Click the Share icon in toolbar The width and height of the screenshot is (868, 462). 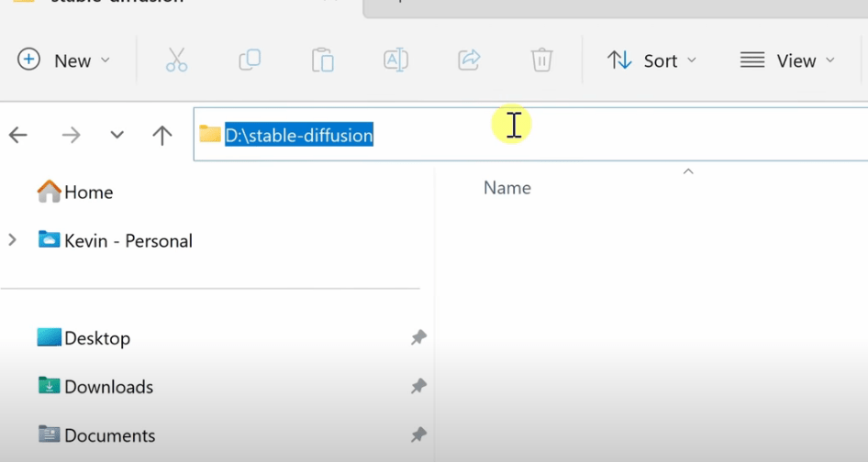point(469,60)
